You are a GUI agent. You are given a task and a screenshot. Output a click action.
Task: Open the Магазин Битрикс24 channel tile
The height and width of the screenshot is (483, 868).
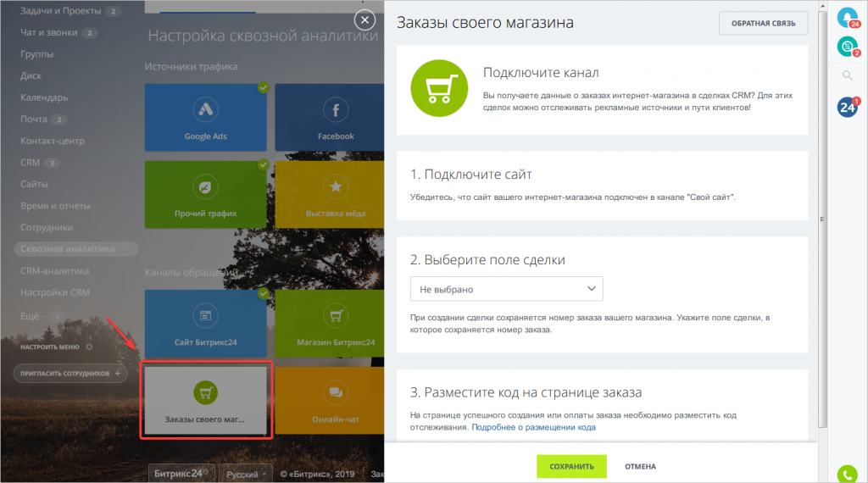point(330,323)
